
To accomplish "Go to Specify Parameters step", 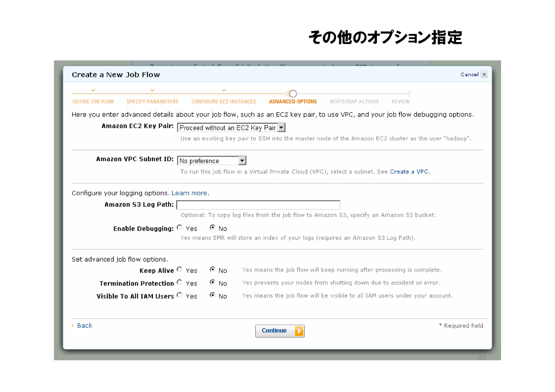I will 152,102.
